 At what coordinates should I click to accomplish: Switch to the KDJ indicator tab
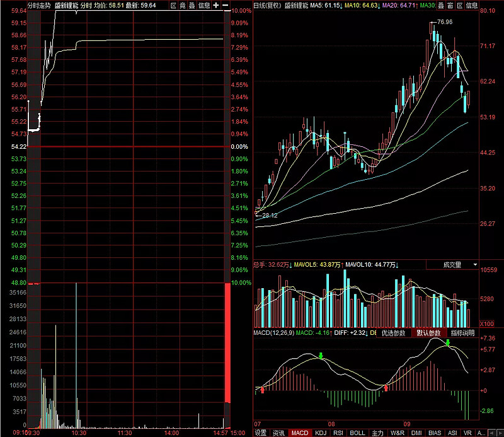[321, 433]
